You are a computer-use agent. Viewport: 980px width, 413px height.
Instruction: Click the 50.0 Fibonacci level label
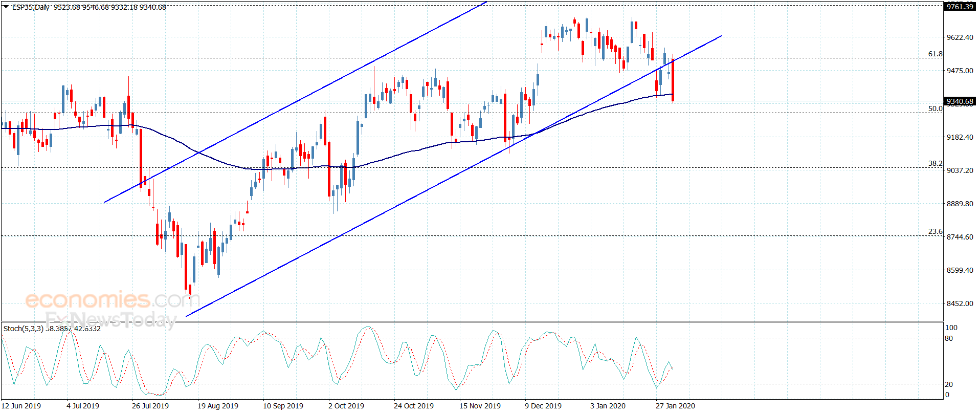(935, 108)
